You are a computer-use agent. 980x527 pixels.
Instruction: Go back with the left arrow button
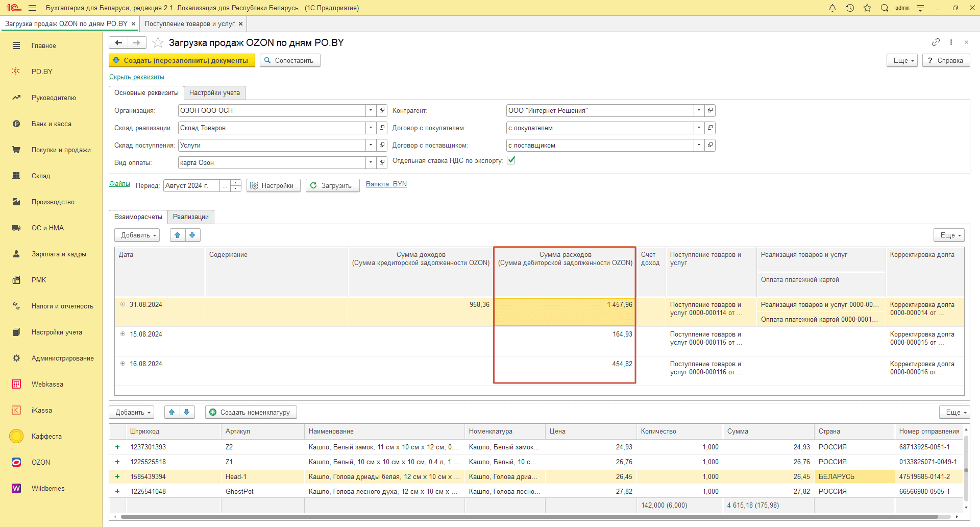[118, 43]
